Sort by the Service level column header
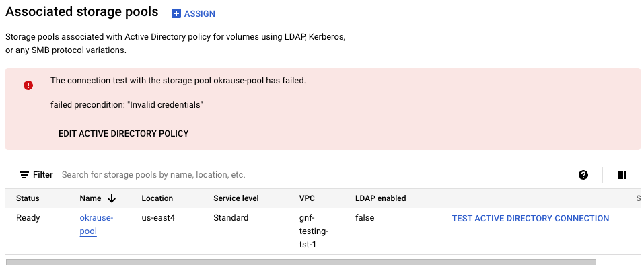This screenshot has height=269, width=644. [236, 198]
